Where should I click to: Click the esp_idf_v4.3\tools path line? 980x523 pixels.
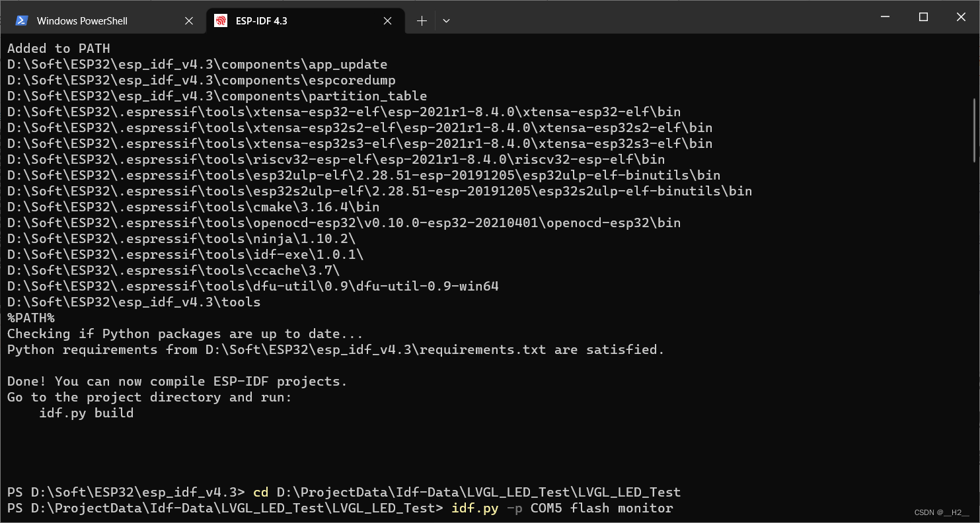point(134,302)
